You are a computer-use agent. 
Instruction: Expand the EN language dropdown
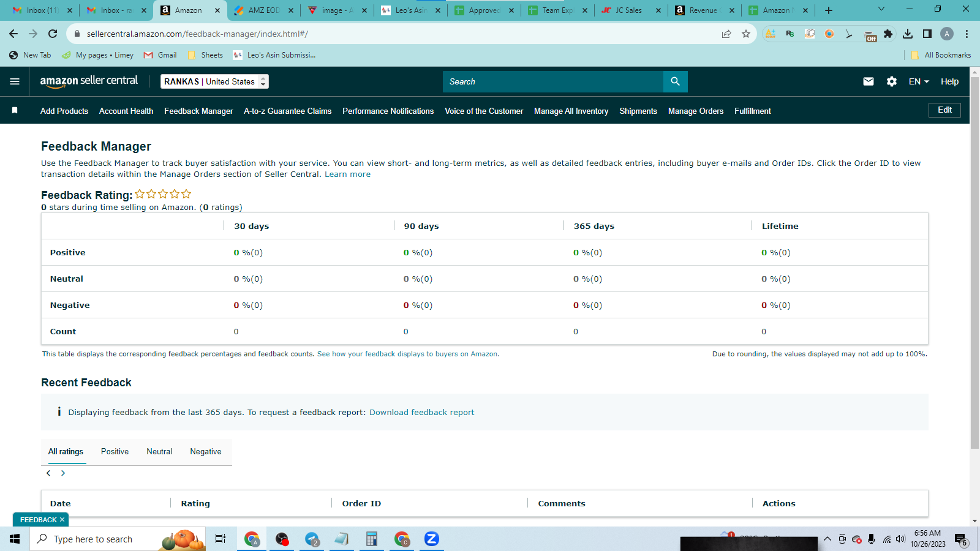click(919, 81)
